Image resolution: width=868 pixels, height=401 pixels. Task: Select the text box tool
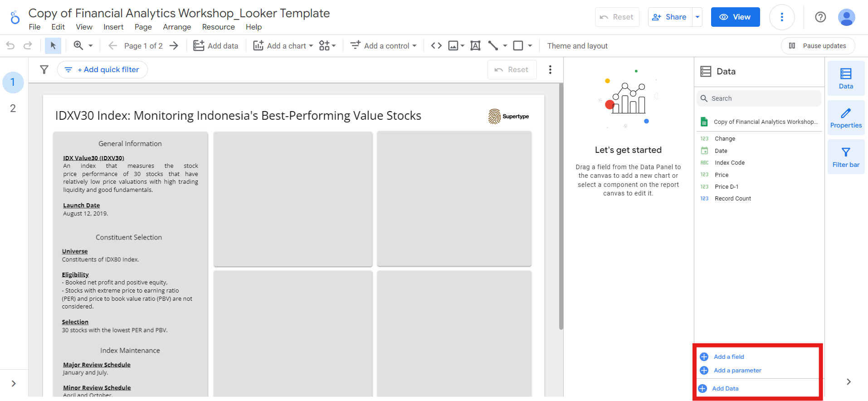pos(475,45)
